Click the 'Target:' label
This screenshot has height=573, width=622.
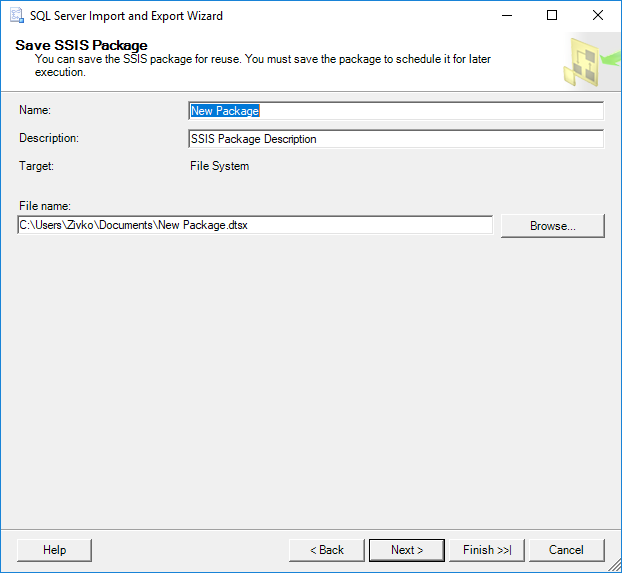[x=36, y=166]
